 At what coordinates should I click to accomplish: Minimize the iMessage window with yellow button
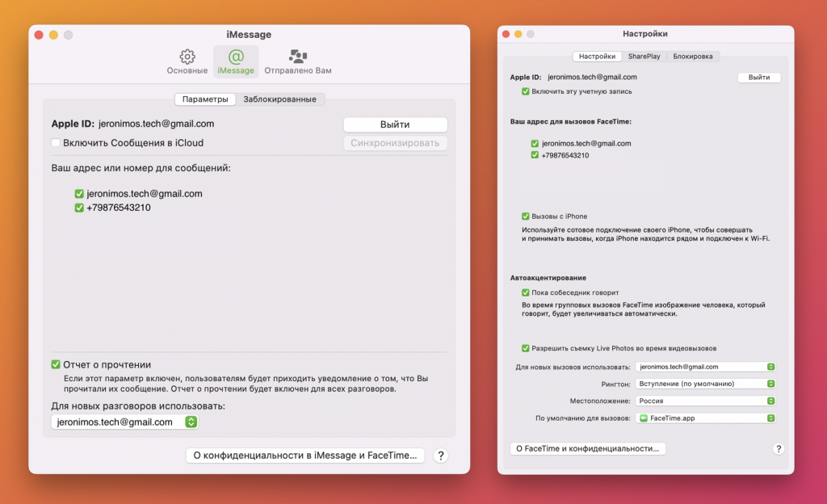53,35
